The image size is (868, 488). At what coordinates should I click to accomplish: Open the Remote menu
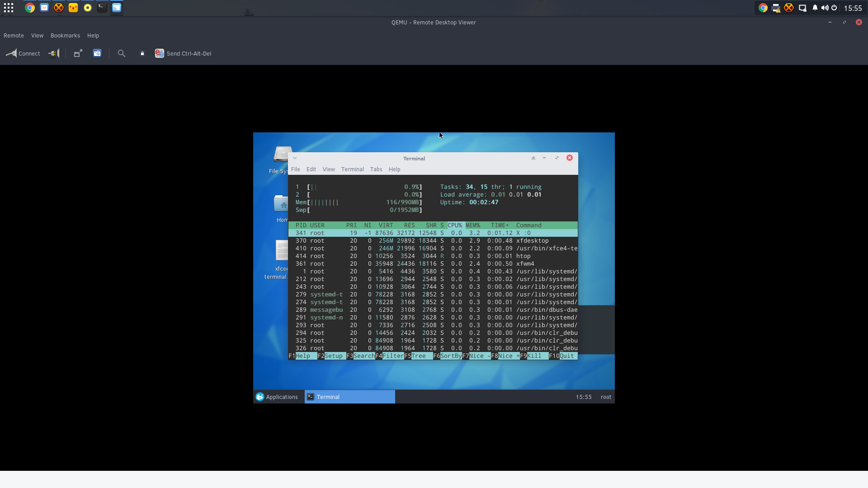pyautogui.click(x=14, y=36)
